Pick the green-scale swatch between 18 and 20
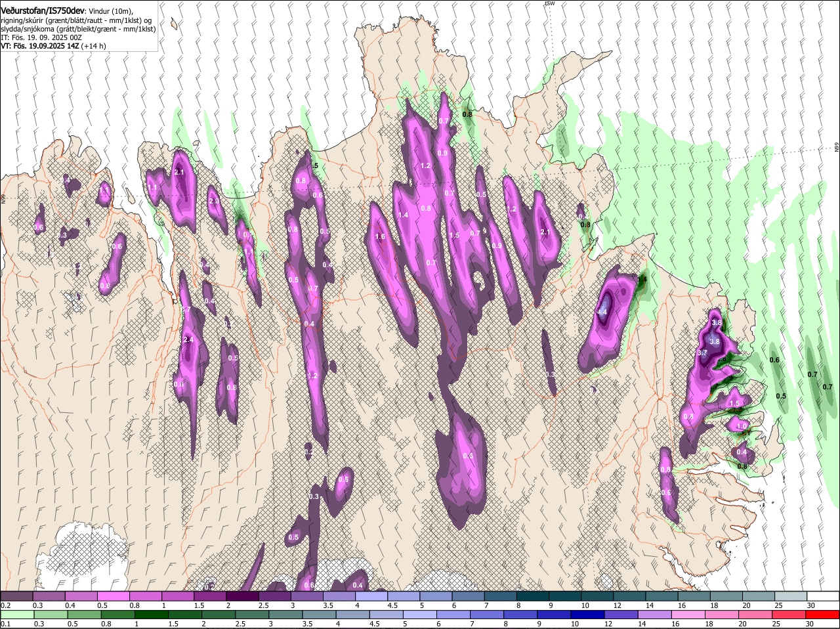The height and width of the screenshot is (629, 840). point(723,615)
